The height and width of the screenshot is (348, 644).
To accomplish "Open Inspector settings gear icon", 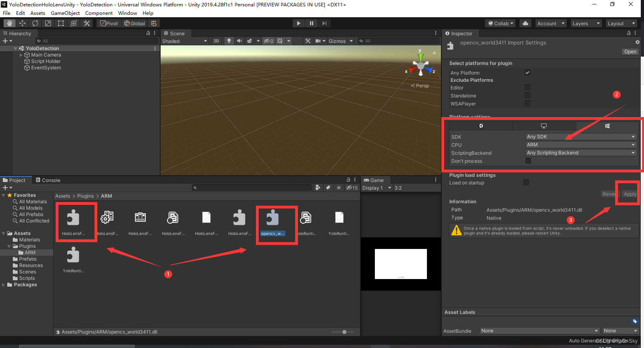I will click(638, 42).
